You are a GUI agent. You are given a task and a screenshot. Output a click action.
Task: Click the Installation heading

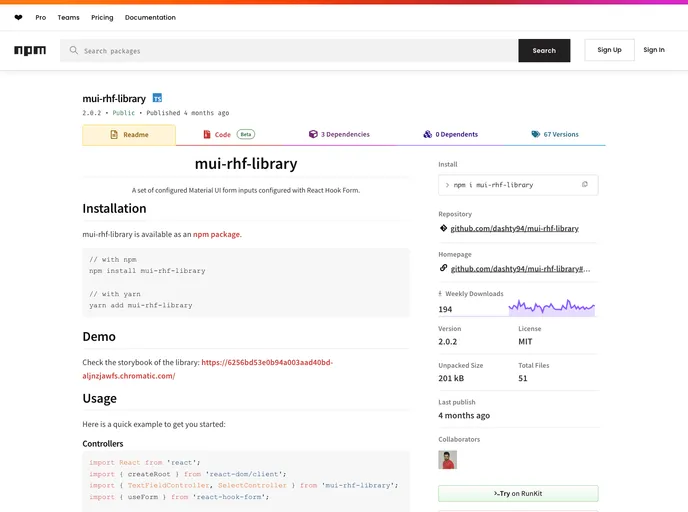pyautogui.click(x=114, y=208)
